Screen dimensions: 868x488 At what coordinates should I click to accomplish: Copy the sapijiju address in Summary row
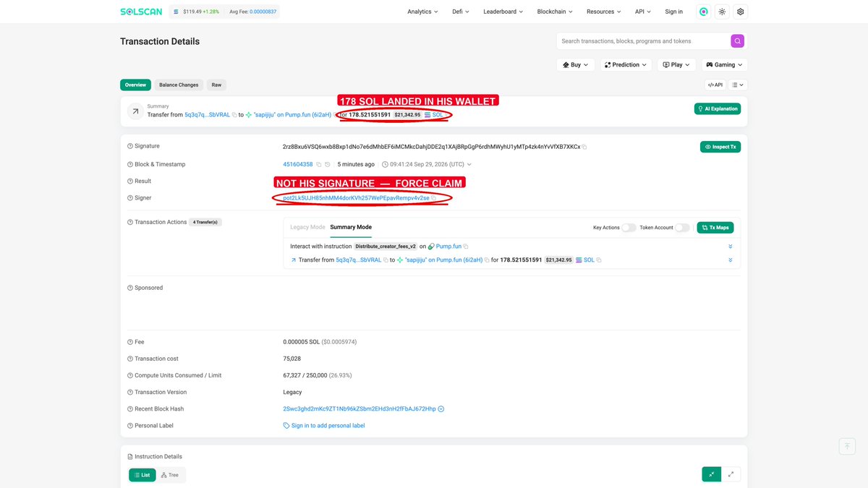coord(336,115)
